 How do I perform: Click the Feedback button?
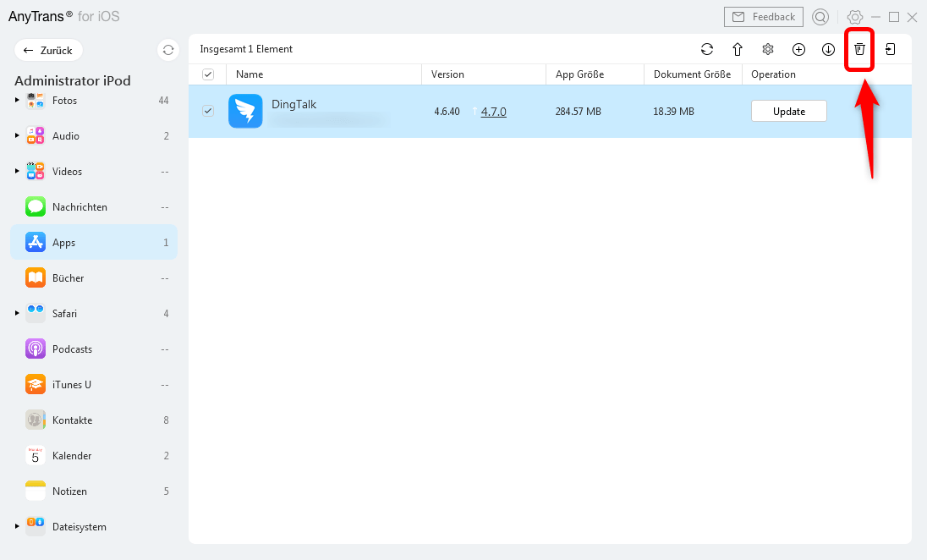pyautogui.click(x=763, y=17)
